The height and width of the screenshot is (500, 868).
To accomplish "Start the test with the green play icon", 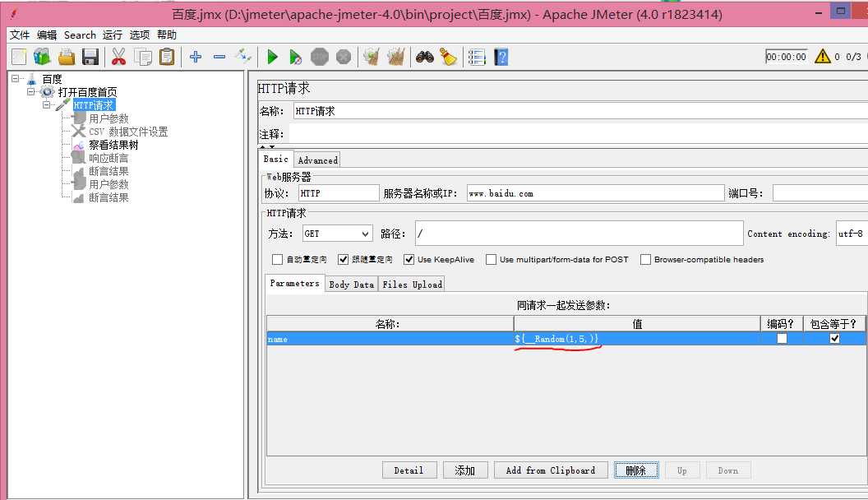I will tap(272, 57).
